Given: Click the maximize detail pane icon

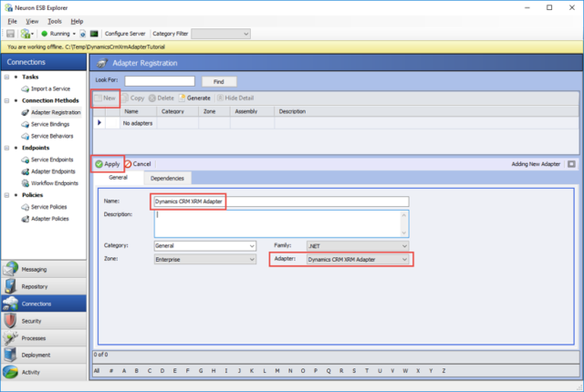Looking at the screenshot, I should pyautogui.click(x=571, y=164).
